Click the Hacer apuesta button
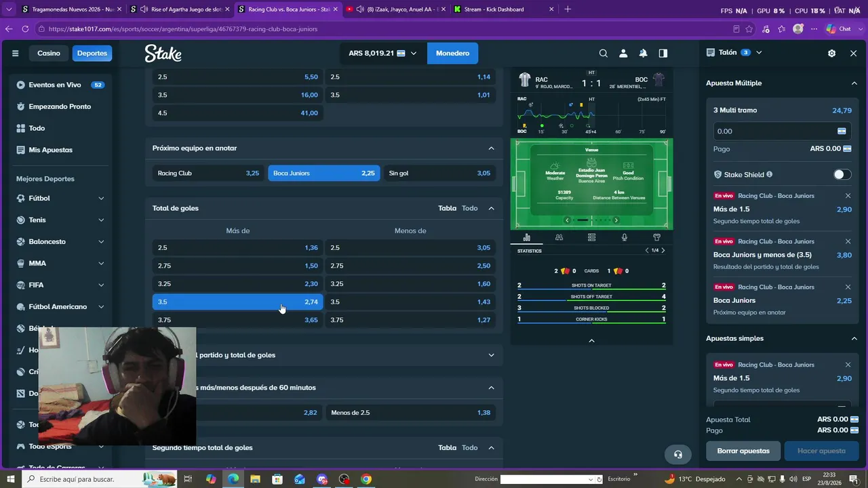 point(821,451)
